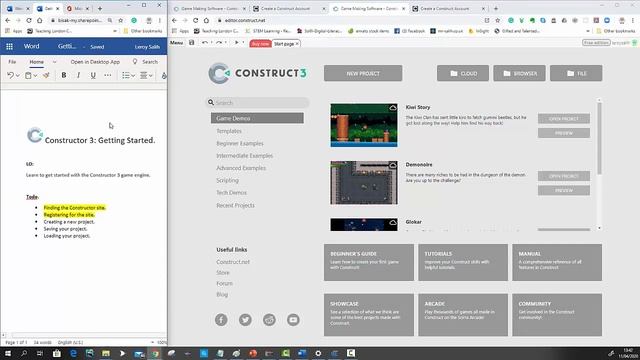Click the Construct redo arrow
Screen dimensions: 640x360
(219, 42)
